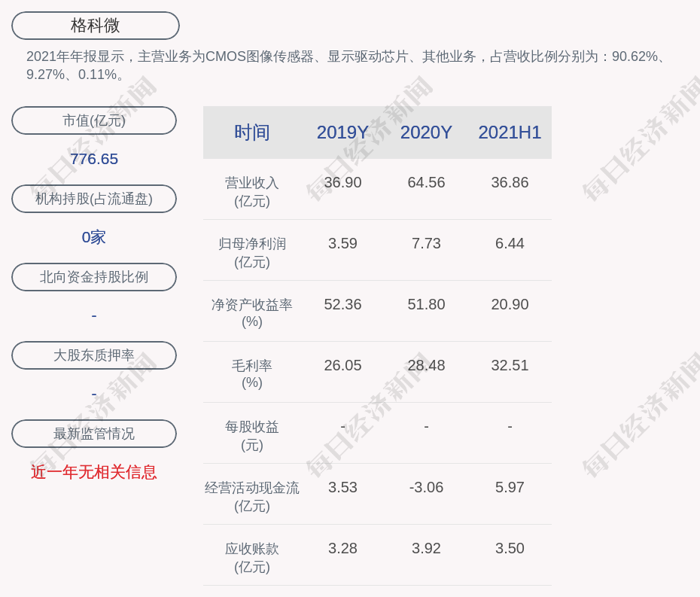Click net profit value 7.73
This screenshot has width=700, height=597.
click(426, 243)
